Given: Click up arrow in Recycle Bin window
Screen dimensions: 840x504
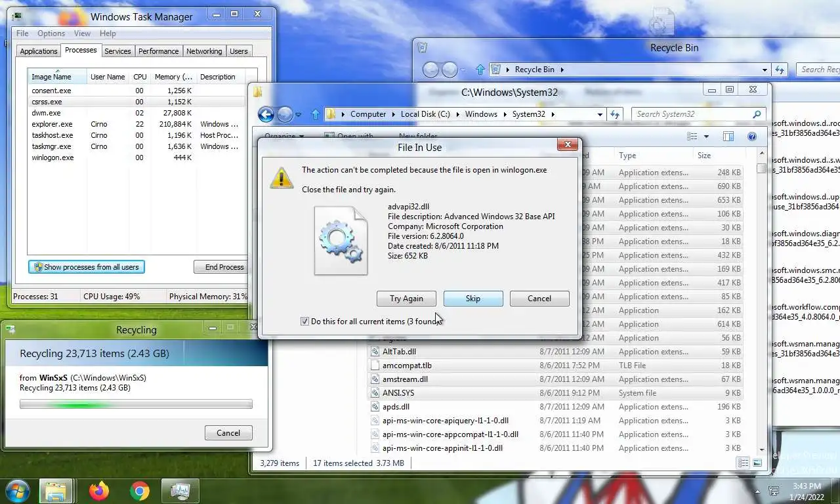Looking at the screenshot, I should (x=480, y=70).
